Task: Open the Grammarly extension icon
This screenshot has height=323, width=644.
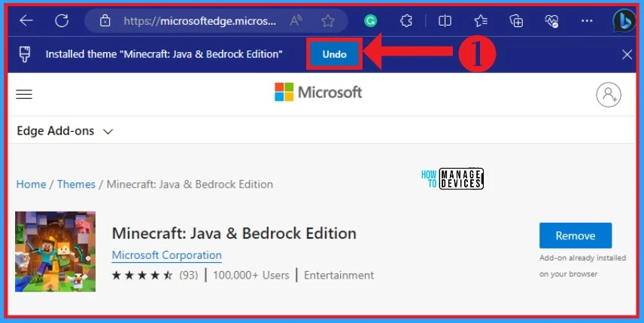Action: 370,20
